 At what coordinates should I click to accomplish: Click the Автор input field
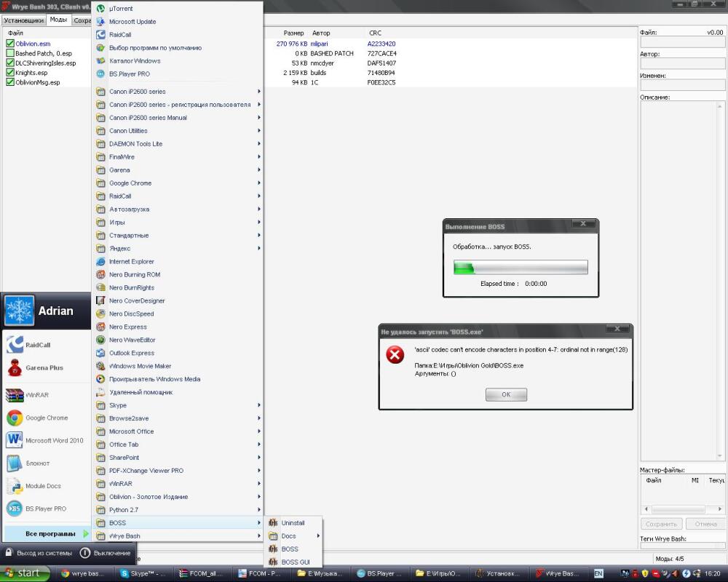pos(683,63)
